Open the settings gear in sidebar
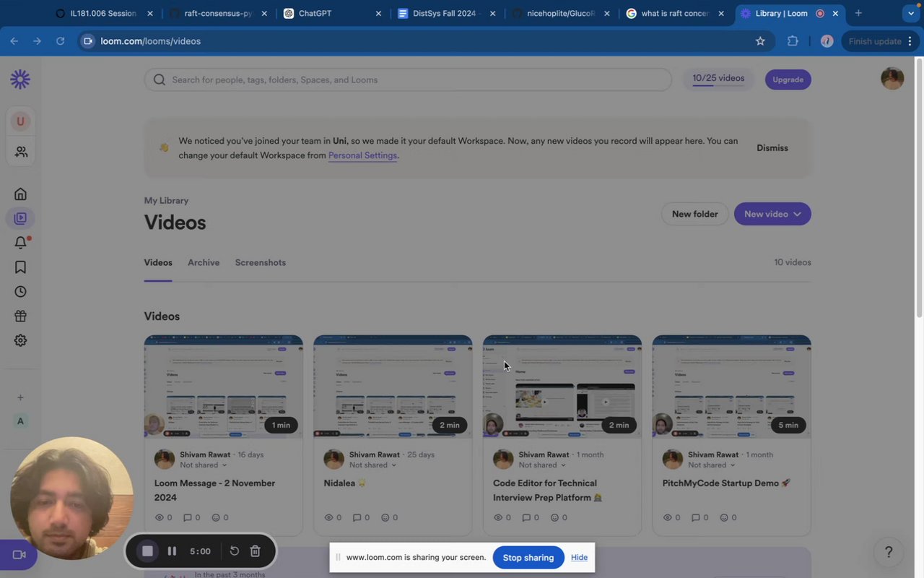Image resolution: width=924 pixels, height=578 pixels. (20, 340)
